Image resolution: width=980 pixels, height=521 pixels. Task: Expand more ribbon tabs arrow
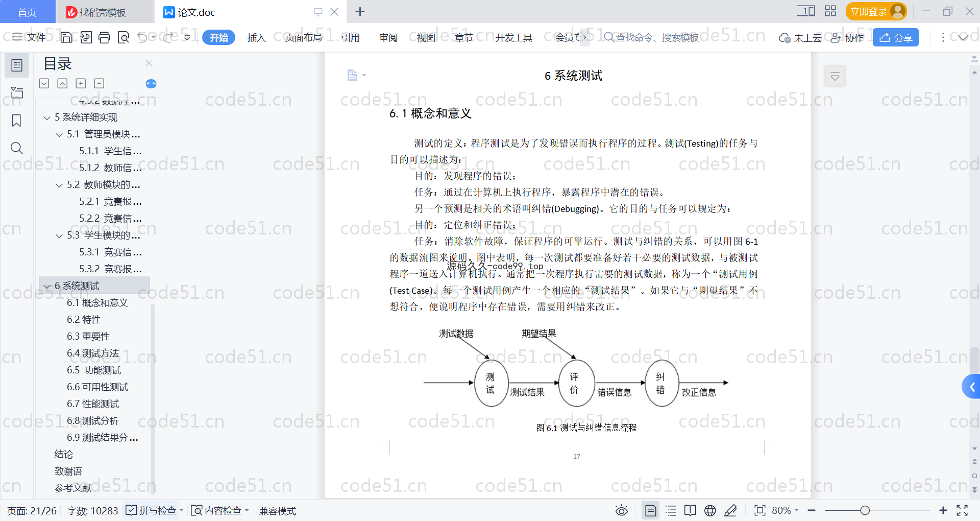pos(585,37)
